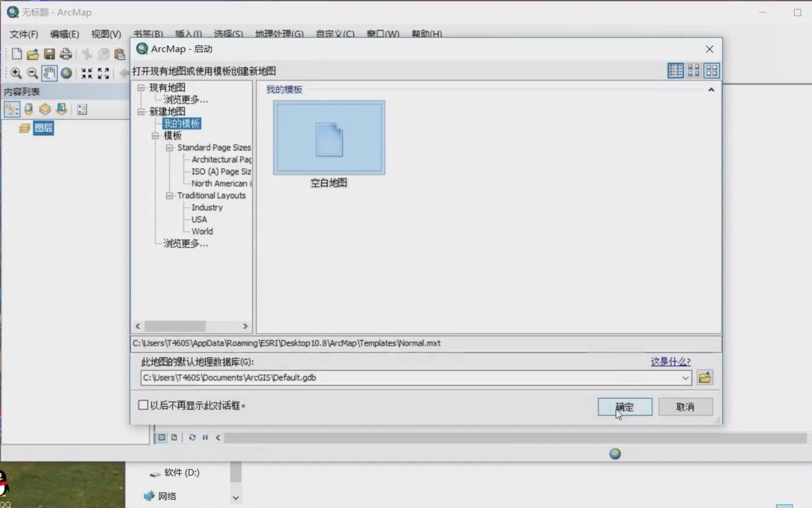This screenshot has height=508, width=812.
Task: Open the 帮助(H) menu
Action: click(427, 34)
